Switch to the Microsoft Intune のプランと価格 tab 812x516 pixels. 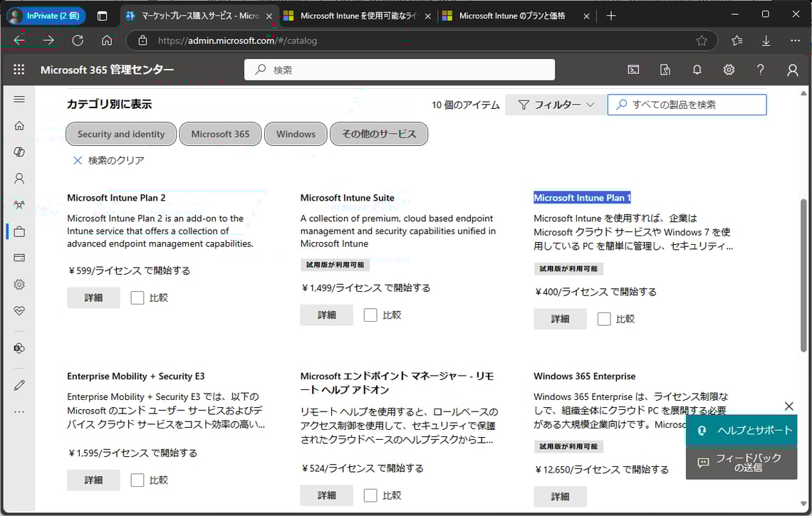(514, 14)
